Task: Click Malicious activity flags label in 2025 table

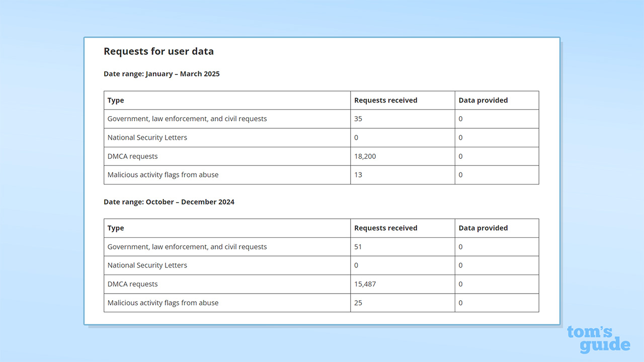Action: point(163,175)
